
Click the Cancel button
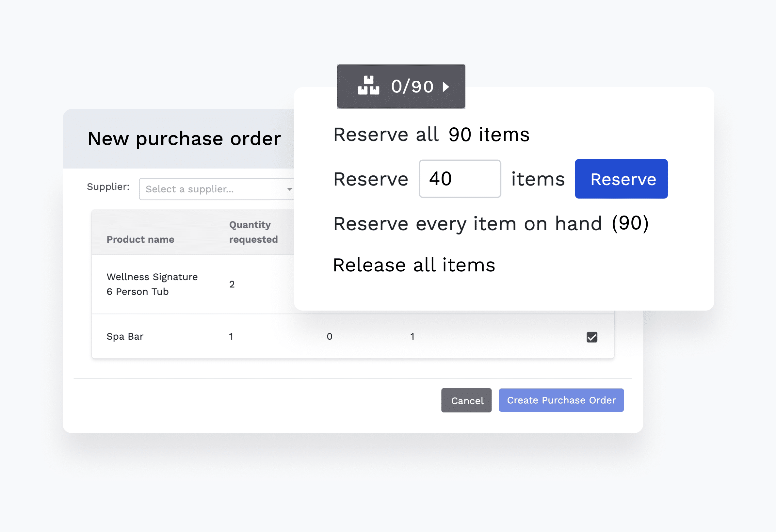466,400
